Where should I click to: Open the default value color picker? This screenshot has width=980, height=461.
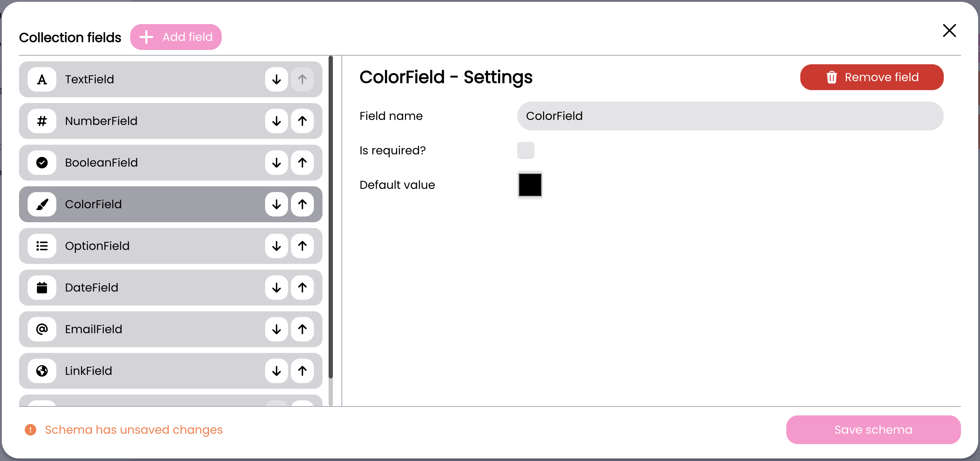tap(529, 185)
